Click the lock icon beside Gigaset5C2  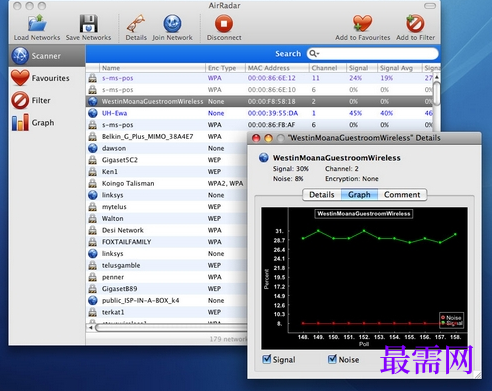tap(93, 160)
